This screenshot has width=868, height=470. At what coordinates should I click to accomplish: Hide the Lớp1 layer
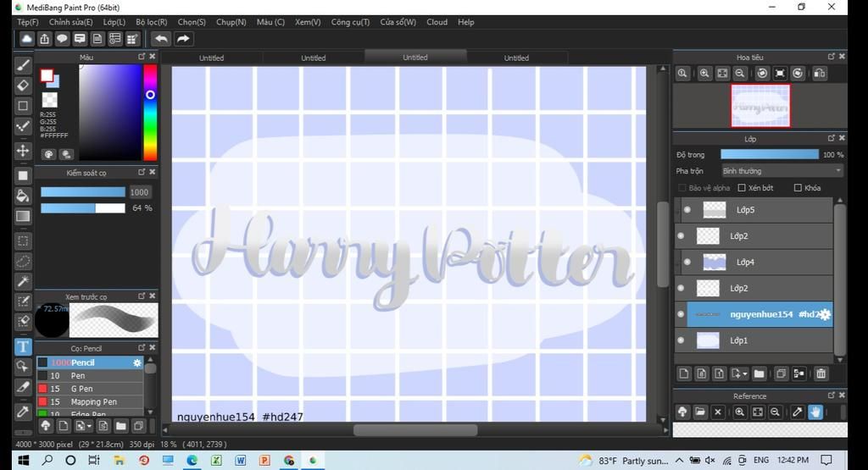[681, 340]
